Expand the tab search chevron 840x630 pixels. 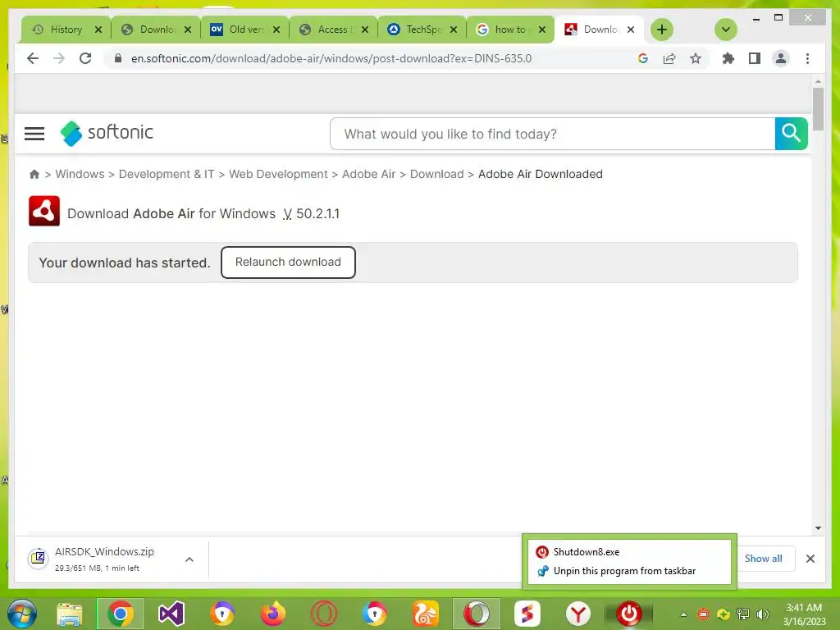click(726, 30)
